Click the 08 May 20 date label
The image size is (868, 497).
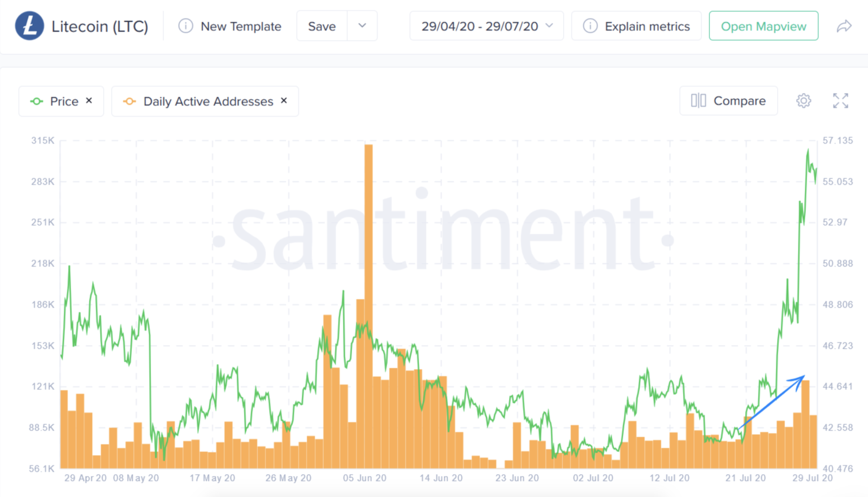pos(136,478)
